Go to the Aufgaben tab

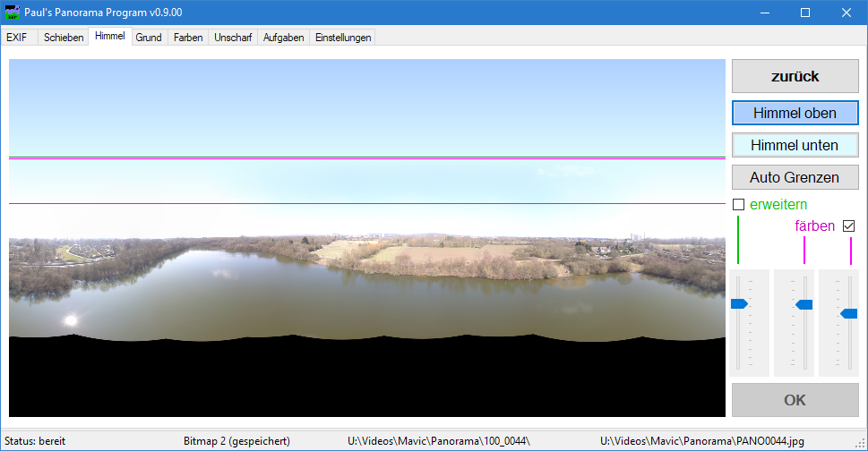pos(283,38)
